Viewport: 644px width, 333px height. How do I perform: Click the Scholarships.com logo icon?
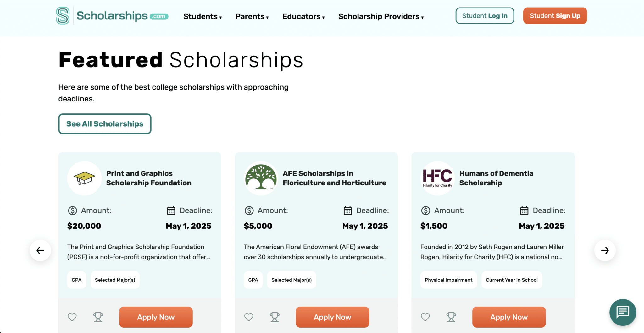click(63, 16)
